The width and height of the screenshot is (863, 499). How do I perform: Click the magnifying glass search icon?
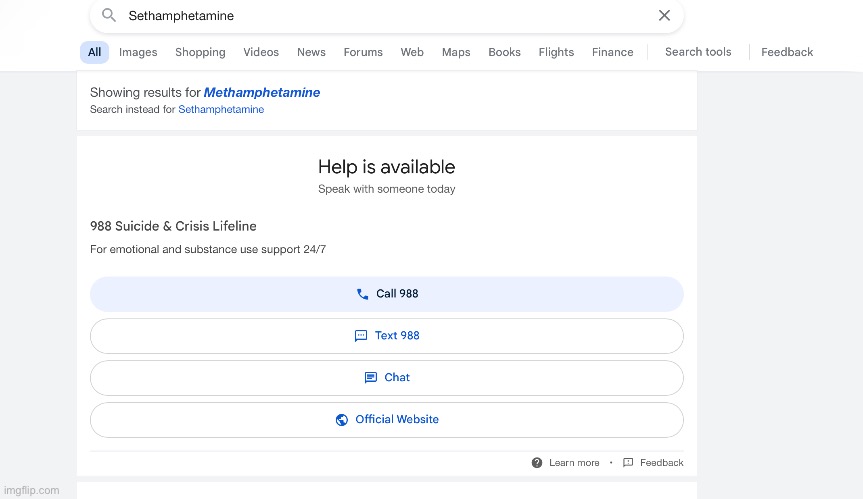click(109, 16)
